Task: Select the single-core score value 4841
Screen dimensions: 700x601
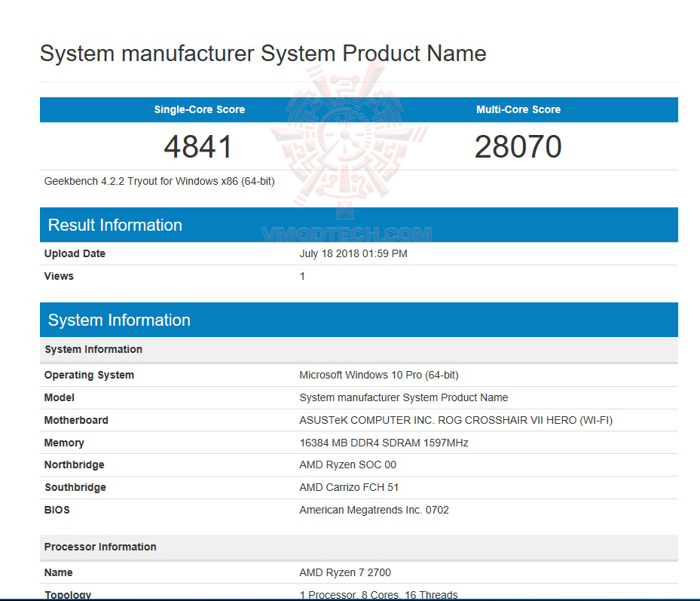Action: pyautogui.click(x=197, y=146)
